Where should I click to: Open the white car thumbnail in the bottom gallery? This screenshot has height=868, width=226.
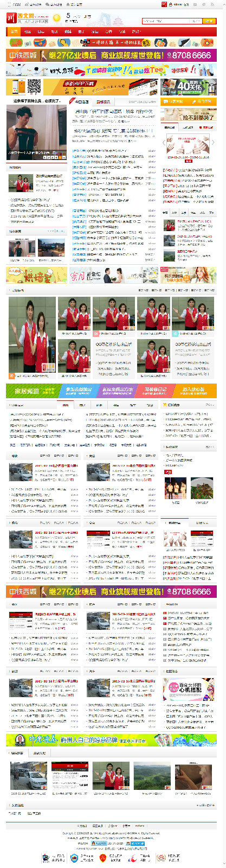click(x=28, y=775)
